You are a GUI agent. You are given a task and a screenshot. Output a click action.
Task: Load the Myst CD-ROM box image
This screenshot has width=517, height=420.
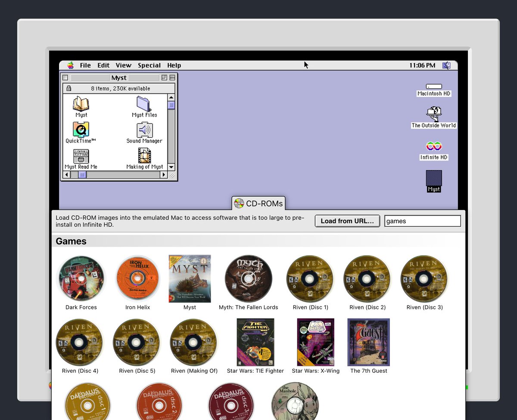pos(190,279)
